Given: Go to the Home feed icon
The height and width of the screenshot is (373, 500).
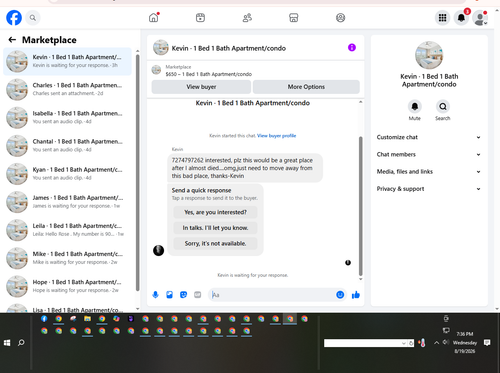Looking at the screenshot, I should click(154, 17).
